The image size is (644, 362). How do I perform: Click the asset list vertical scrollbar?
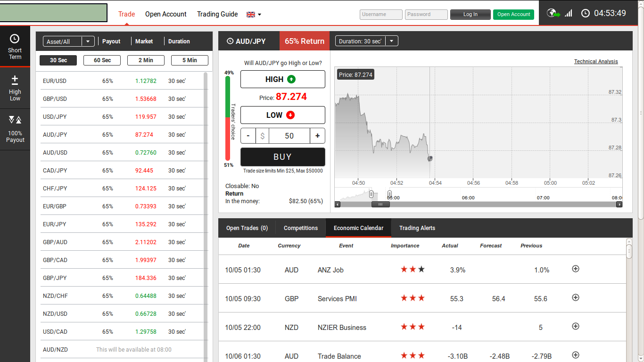pos(206,217)
